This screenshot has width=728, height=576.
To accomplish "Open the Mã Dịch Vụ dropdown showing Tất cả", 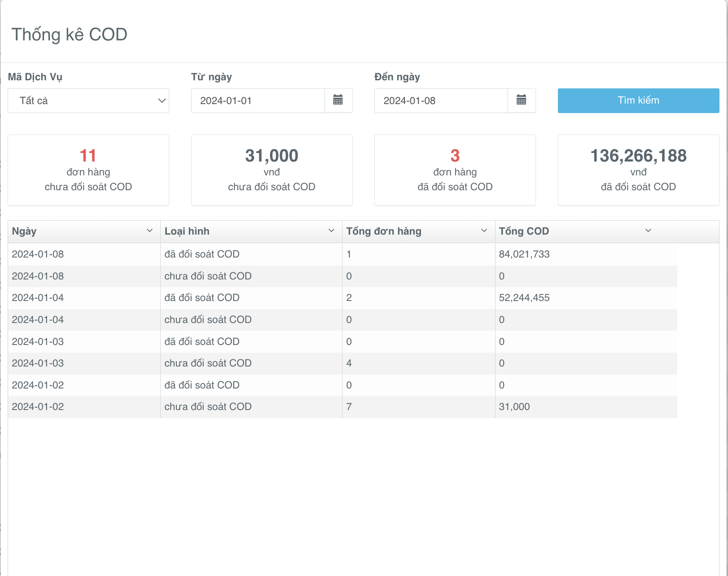I will click(x=88, y=100).
